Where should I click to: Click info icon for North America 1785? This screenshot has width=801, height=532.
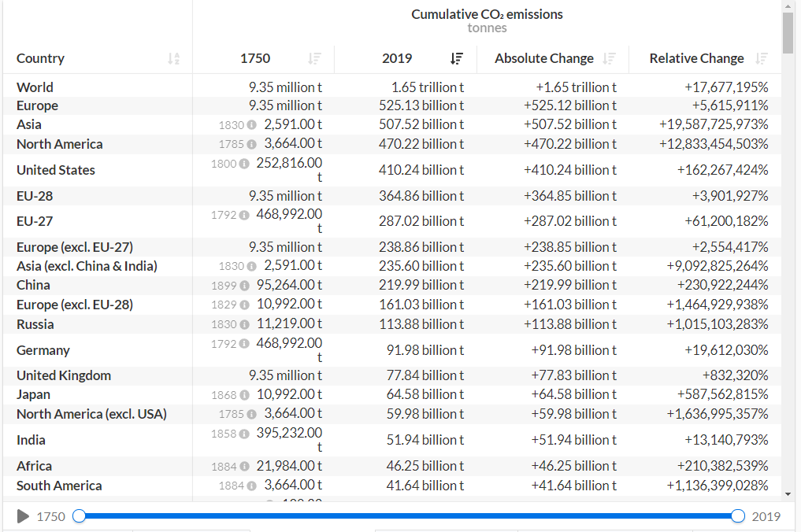tap(251, 145)
